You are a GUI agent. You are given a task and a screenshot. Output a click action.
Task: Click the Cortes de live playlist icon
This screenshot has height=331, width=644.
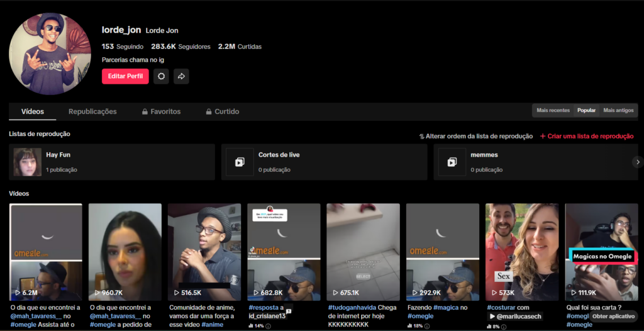(x=240, y=162)
